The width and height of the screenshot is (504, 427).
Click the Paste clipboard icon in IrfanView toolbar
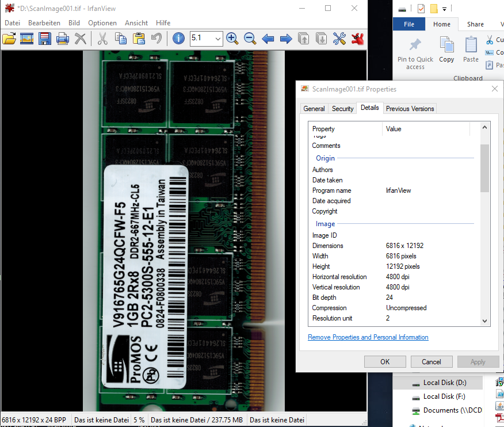(139, 39)
